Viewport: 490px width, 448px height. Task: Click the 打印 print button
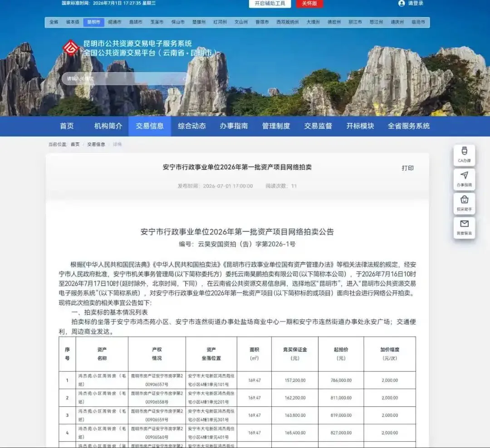(x=407, y=168)
